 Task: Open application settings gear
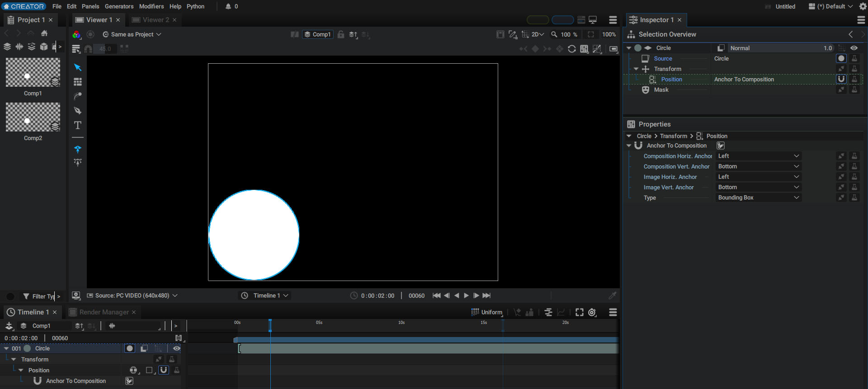coord(863,6)
